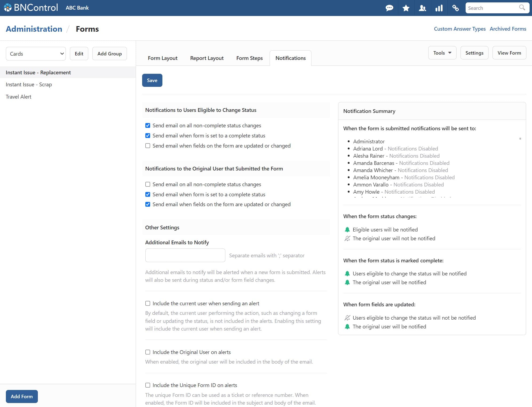Click the star favorites icon in the header
This screenshot has width=532, height=407.
[406, 8]
